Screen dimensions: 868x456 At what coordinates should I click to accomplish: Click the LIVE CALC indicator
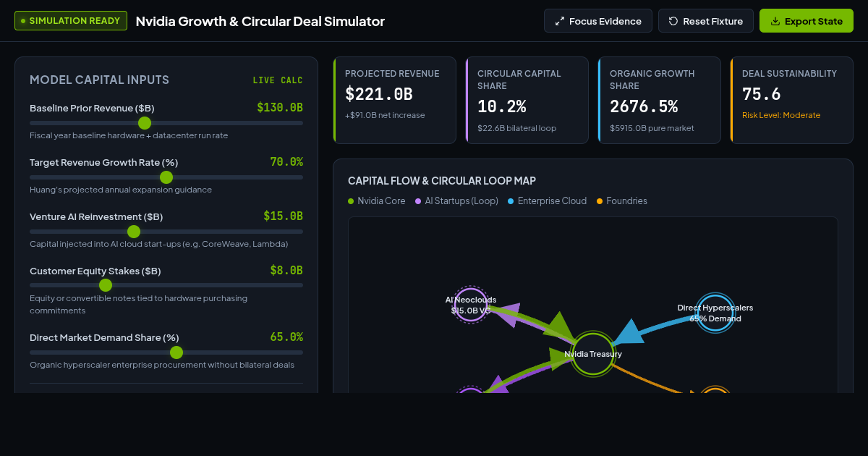coord(278,80)
